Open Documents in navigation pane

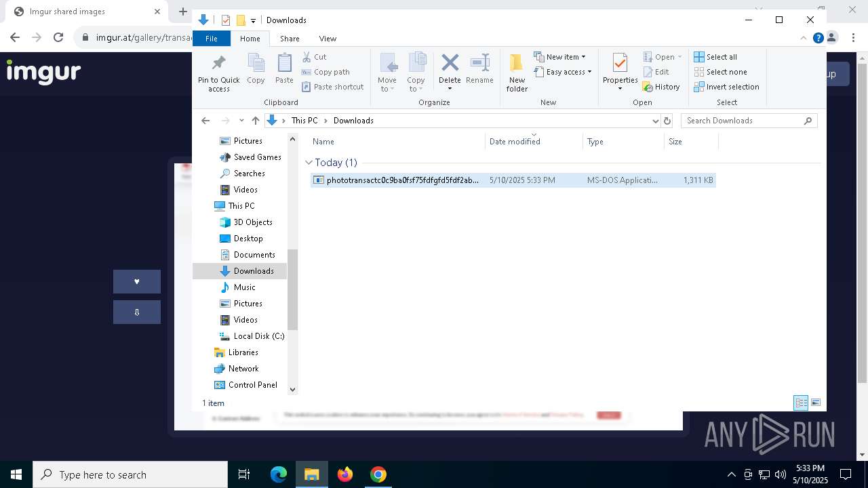click(x=248, y=255)
